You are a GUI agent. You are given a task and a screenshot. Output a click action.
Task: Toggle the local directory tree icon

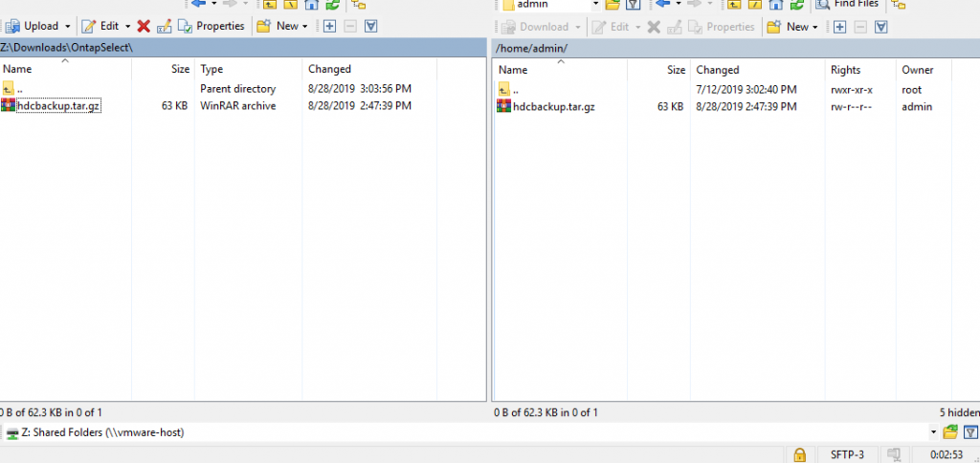tap(359, 5)
